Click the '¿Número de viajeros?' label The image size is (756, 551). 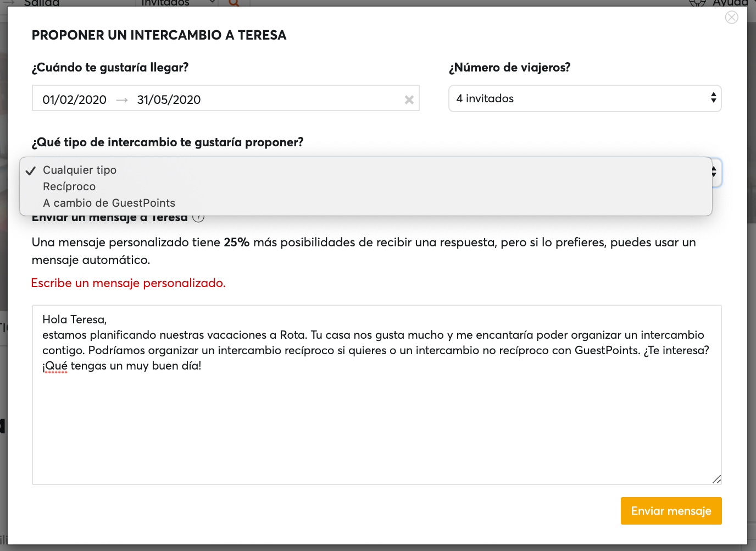coord(509,68)
